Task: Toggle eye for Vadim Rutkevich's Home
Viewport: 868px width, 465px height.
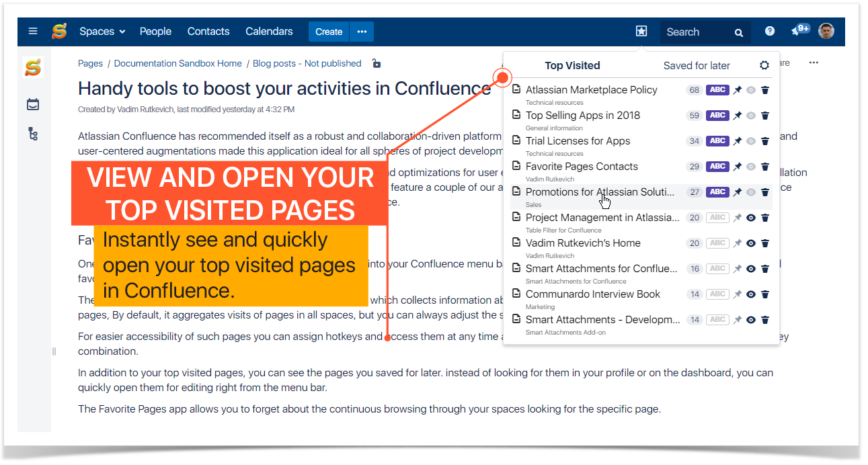Action: 751,243
